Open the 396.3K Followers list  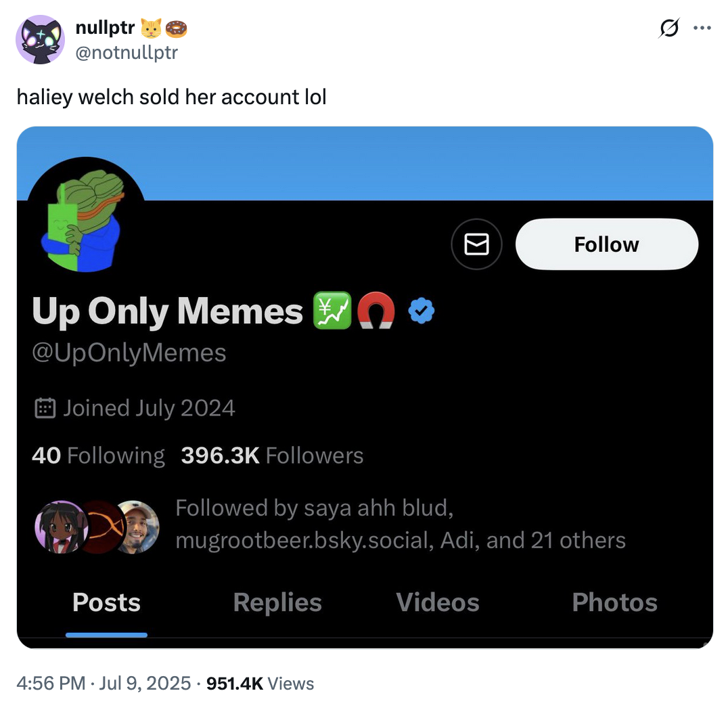pos(272,455)
